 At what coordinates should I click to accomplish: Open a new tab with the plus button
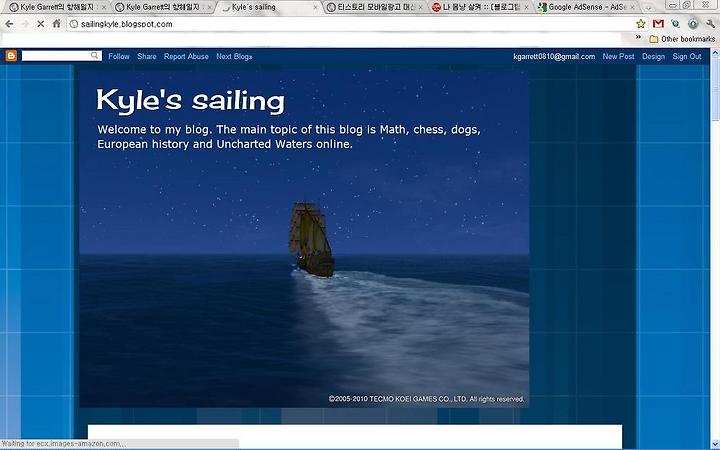click(648, 7)
